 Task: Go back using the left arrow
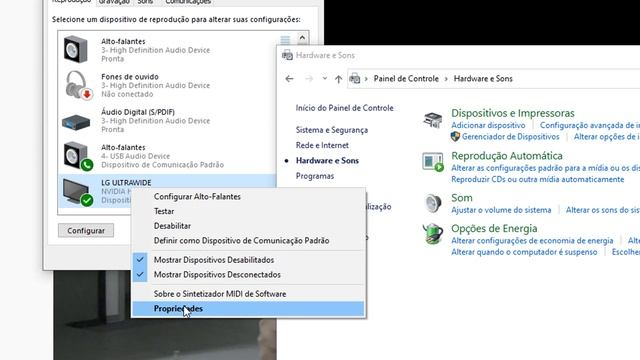click(x=289, y=79)
